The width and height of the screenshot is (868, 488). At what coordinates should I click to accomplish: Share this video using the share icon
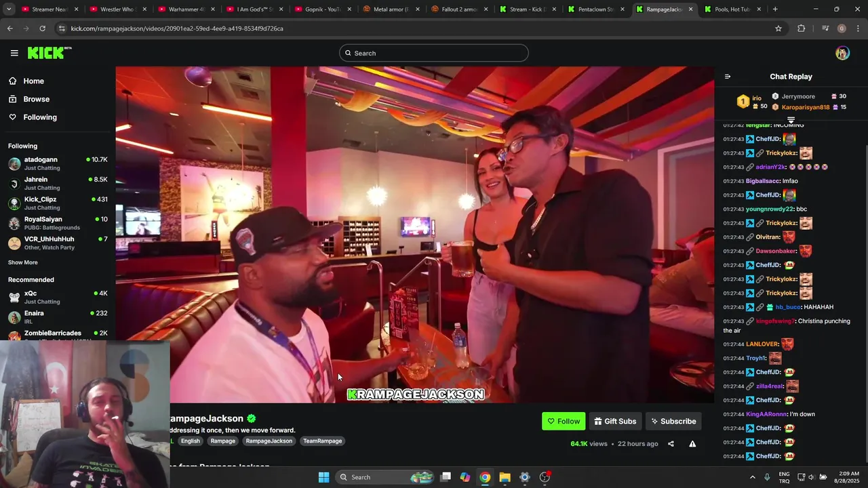pos(671,444)
